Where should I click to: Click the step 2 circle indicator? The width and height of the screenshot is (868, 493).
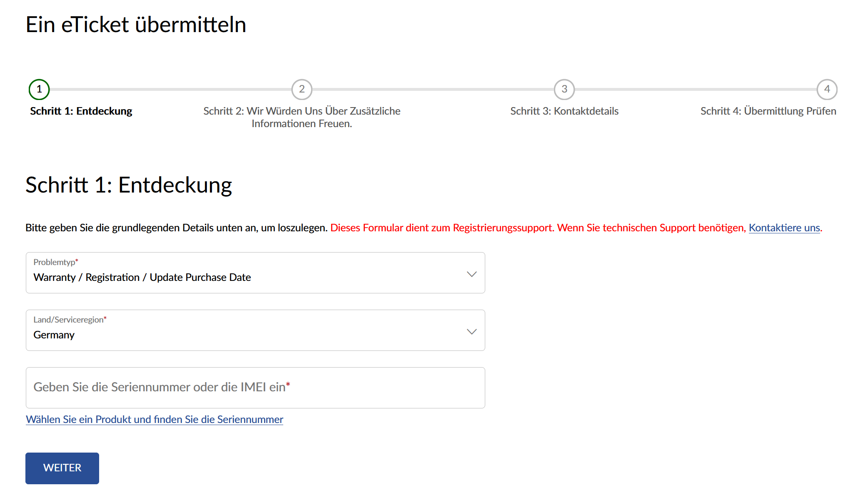(x=302, y=89)
